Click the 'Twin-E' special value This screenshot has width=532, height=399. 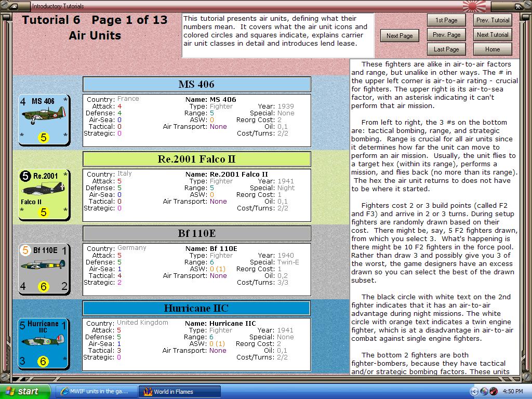[288, 262]
